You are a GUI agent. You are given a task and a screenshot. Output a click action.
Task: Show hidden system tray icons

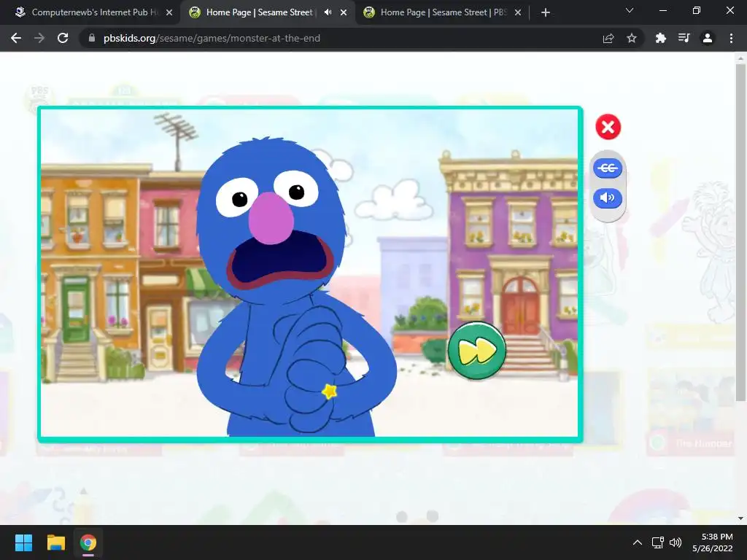(x=638, y=542)
